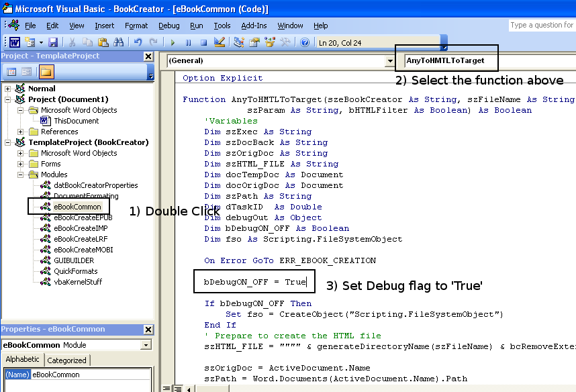Viewport: 576px width, 392px height.
Task: Toggle Design Mode icon
Action: (220, 42)
